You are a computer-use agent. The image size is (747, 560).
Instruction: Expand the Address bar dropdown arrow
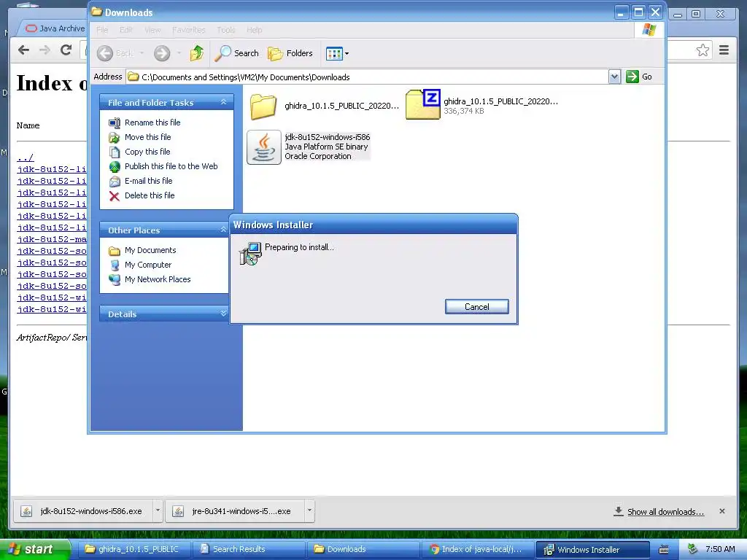point(614,77)
